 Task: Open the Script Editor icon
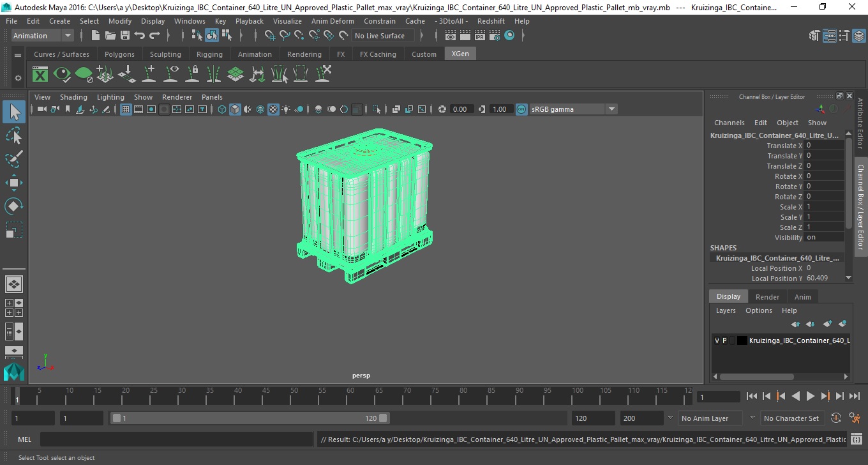[x=857, y=439]
